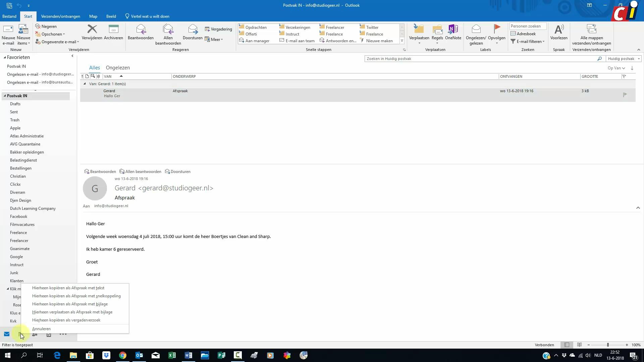Select the Mail icon in the navigation bar
The width and height of the screenshot is (644, 362).
[7, 334]
